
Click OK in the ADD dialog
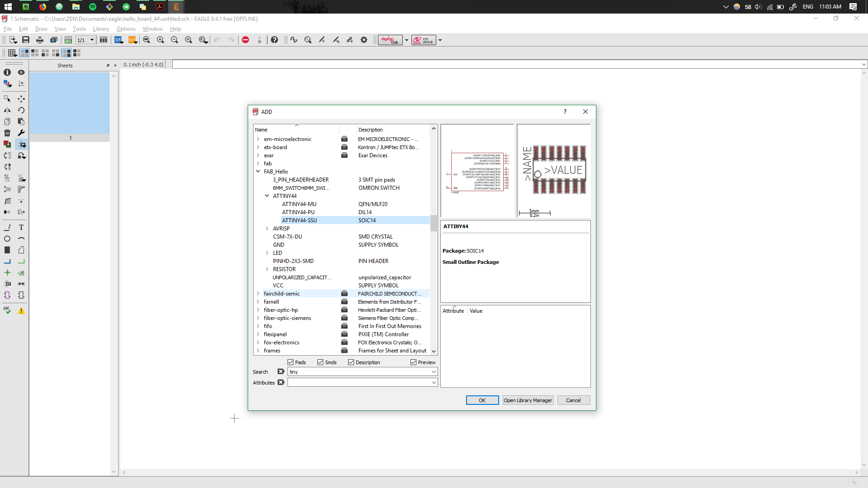482,400
